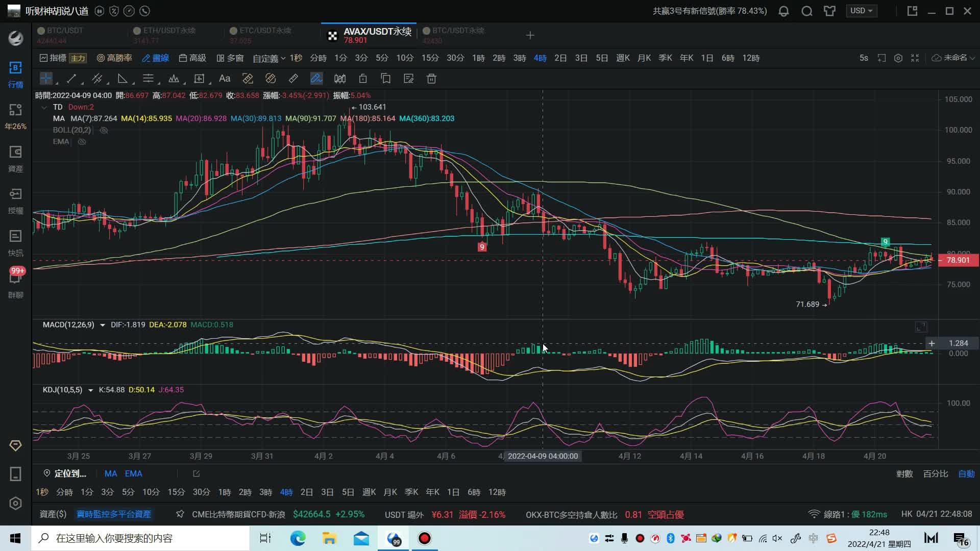Image resolution: width=980 pixels, height=551 pixels.
Task: Click the Windows search input box
Action: [140, 538]
